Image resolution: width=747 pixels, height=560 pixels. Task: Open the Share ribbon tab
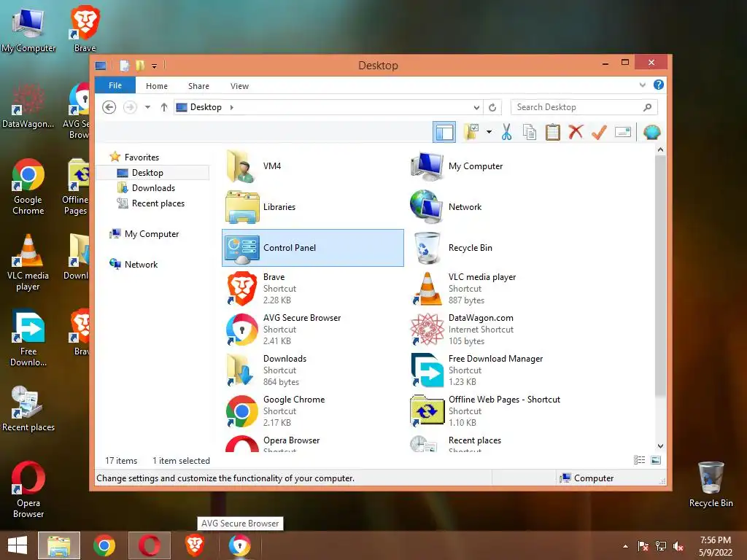198,86
